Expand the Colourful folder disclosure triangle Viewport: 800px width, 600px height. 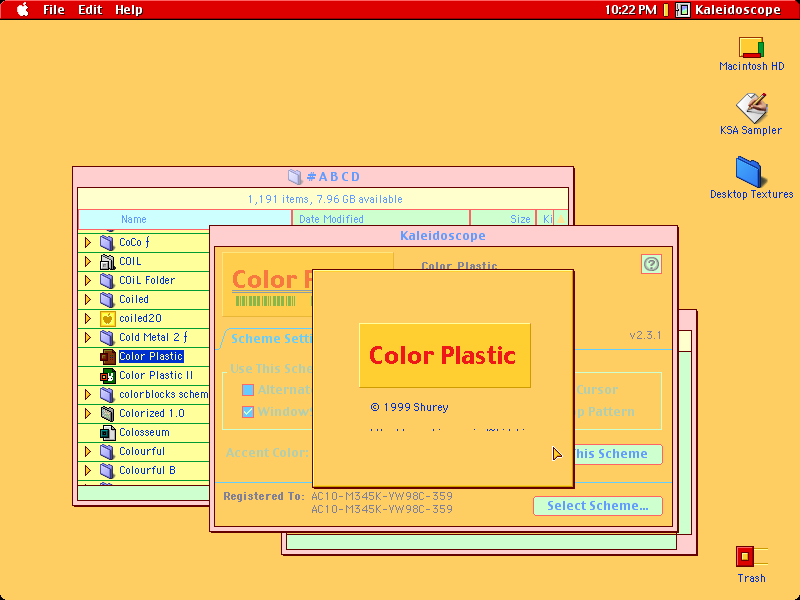pos(88,452)
